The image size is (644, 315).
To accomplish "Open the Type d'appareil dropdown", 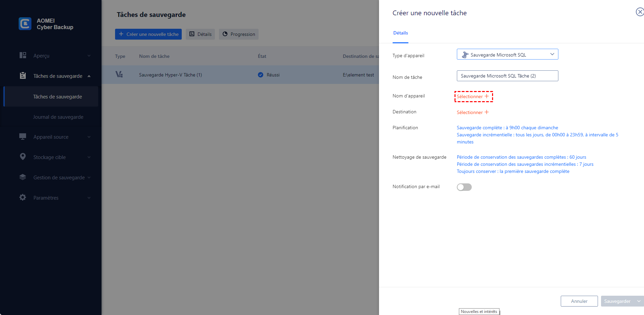I will [507, 54].
